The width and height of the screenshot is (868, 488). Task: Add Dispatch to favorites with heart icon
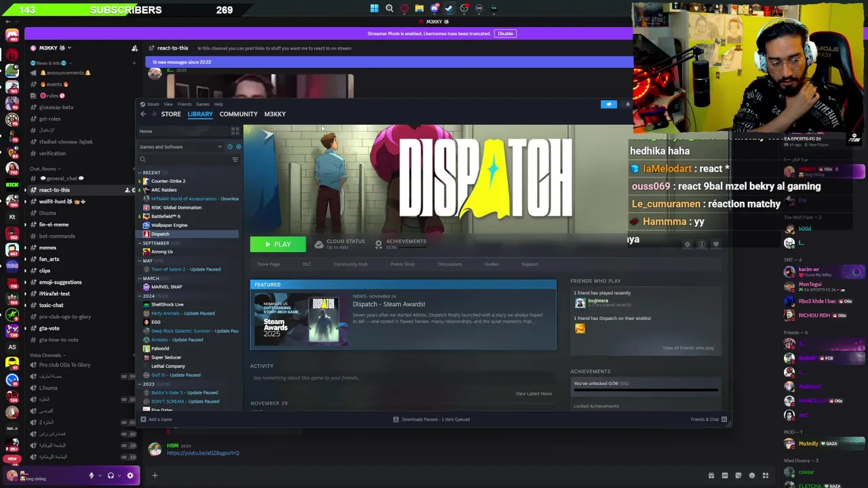715,245
